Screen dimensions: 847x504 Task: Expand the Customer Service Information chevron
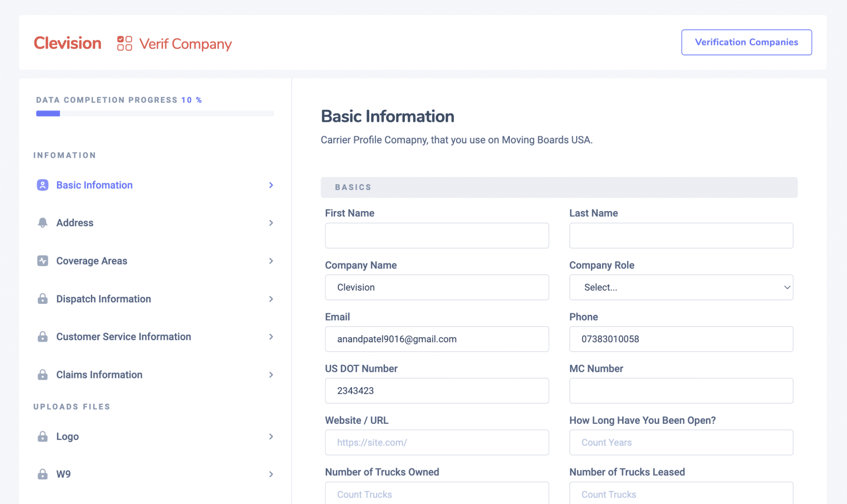[271, 337]
